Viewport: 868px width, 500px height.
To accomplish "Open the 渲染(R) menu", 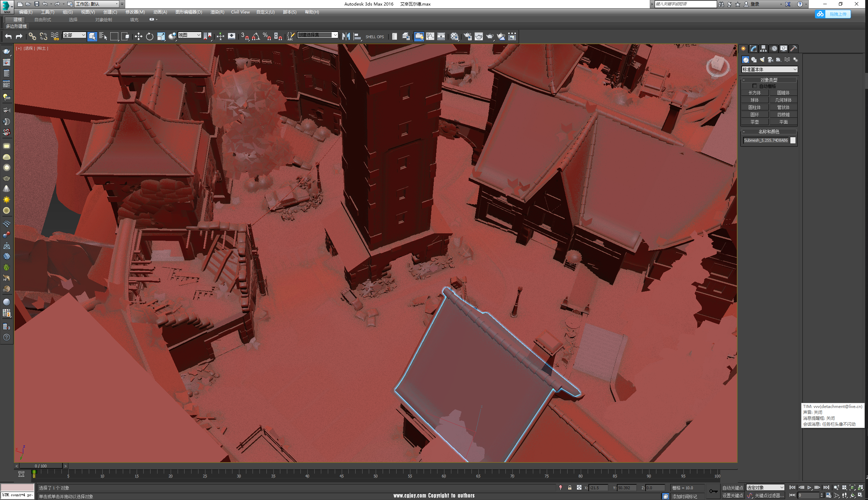I will point(217,12).
